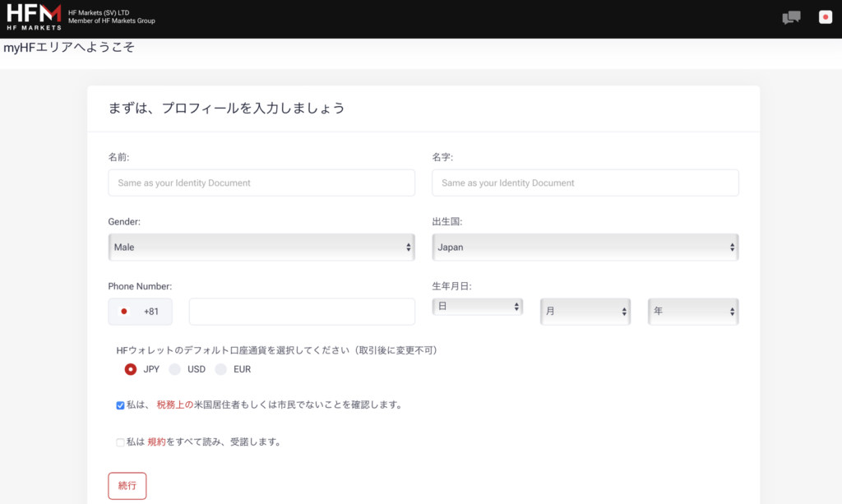Image resolution: width=842 pixels, height=504 pixels.
Task: Open the 日 day of birth dropdown
Action: pos(478,307)
